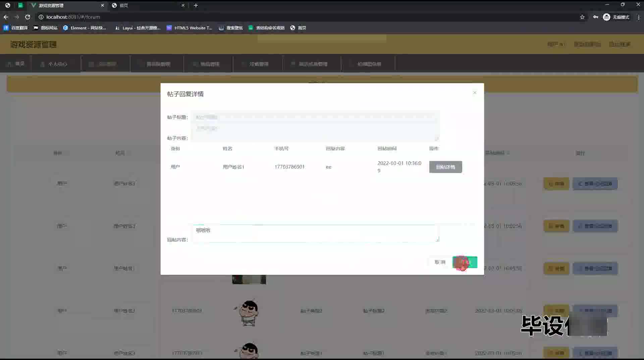Select the reply content cell 'ee'

329,167
